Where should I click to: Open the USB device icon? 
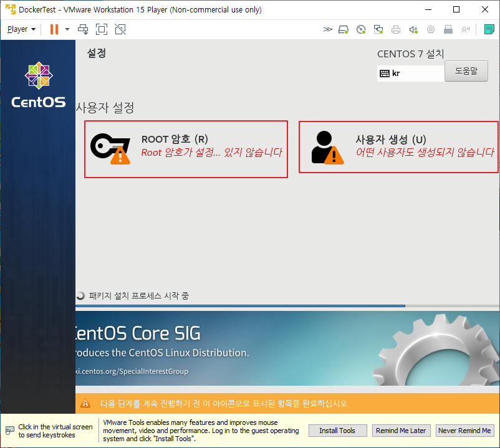pos(448,30)
